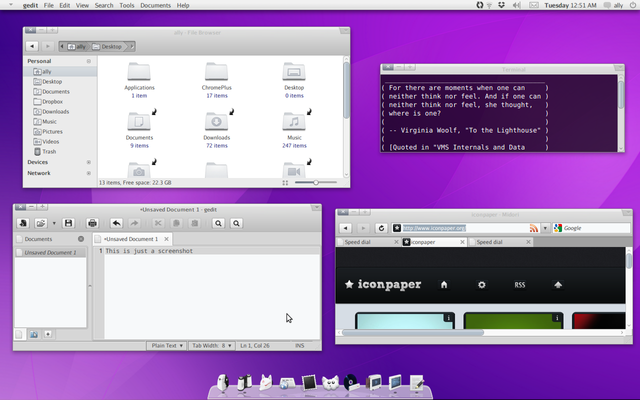The width and height of the screenshot is (640, 400).
Task: Select Unsaved Document 1 in side panel list
Action: click(51, 253)
